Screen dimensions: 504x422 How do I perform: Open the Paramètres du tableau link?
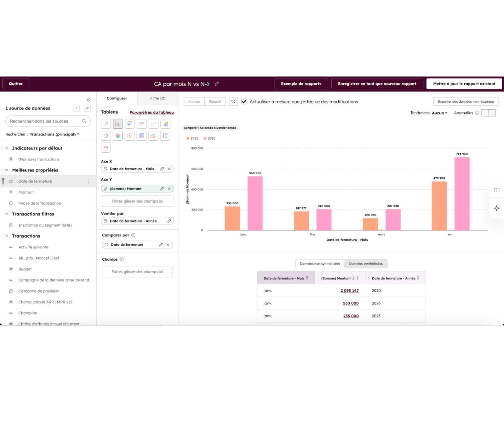pyautogui.click(x=152, y=112)
